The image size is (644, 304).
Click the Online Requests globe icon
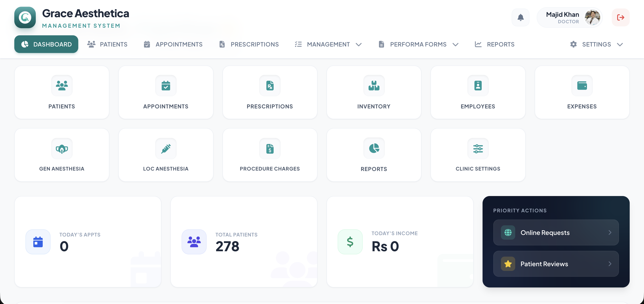click(x=508, y=232)
